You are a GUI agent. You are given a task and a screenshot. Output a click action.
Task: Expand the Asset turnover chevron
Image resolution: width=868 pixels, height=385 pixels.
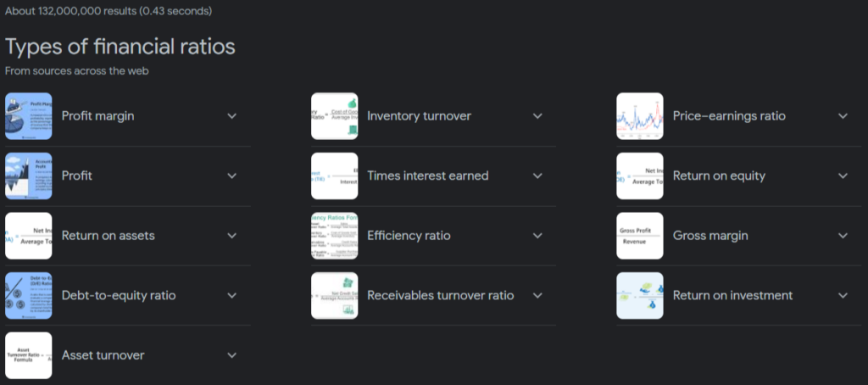tap(232, 355)
